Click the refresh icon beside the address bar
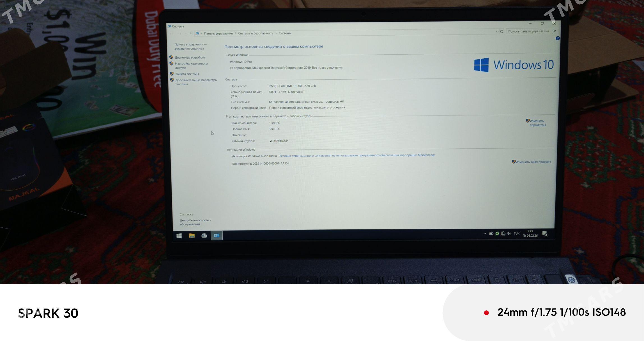Image resolution: width=644 pixels, height=341 pixels. [502, 32]
